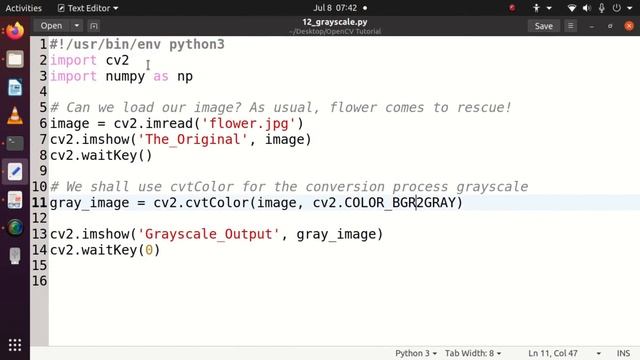
Task: Launch Firefox from the dock
Action: pyautogui.click(x=15, y=31)
